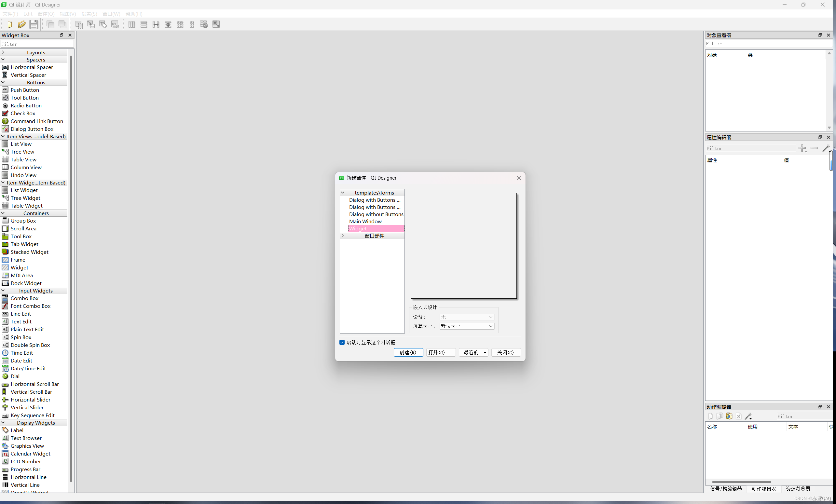Image resolution: width=836 pixels, height=504 pixels.
Task: Expand 窗口部件 tree in dialog
Action: (343, 235)
